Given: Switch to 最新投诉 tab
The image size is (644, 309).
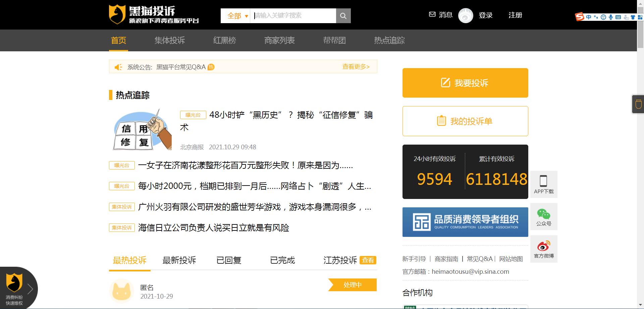Looking at the screenshot, I should pyautogui.click(x=180, y=260).
